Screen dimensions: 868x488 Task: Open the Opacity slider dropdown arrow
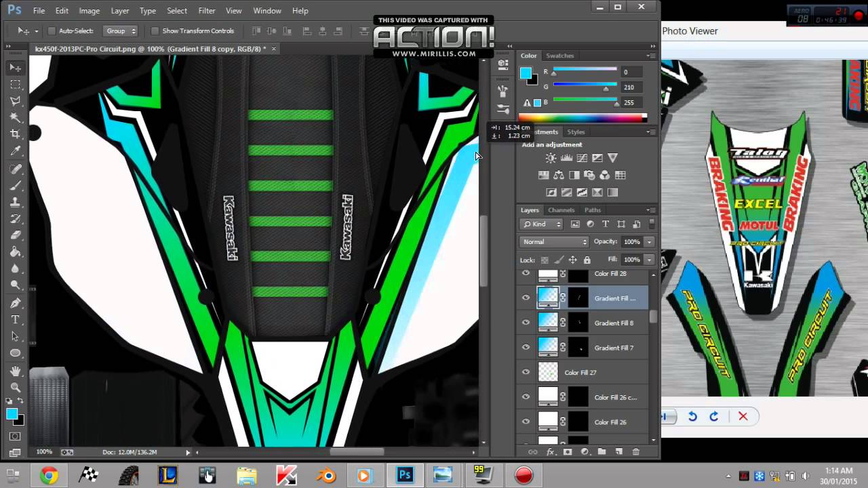(x=649, y=242)
